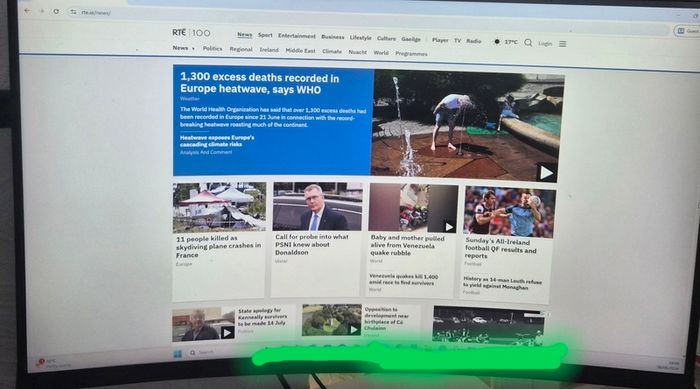This screenshot has height=389, width=700.
Task: Play the Kenneally survivors apology video
Action: pos(227,332)
